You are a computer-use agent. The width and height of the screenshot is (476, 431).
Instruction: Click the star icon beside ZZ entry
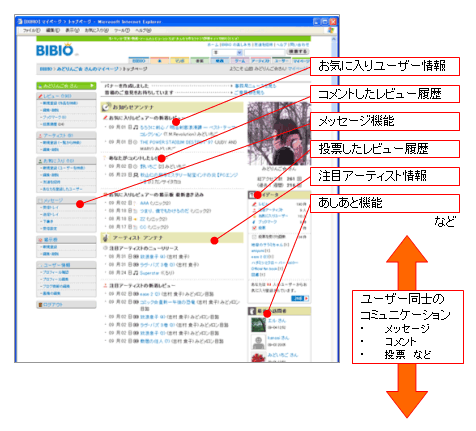(136, 219)
